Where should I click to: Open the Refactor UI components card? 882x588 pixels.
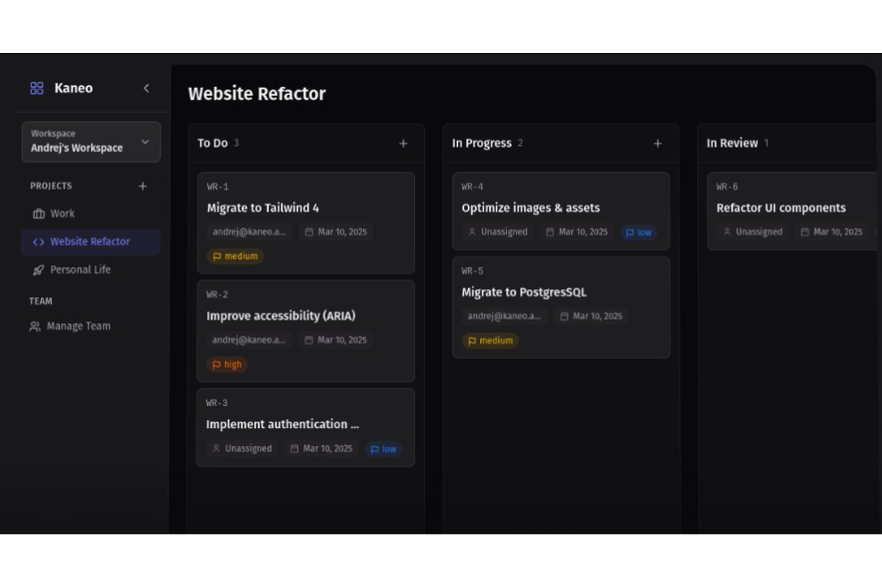[792, 211]
